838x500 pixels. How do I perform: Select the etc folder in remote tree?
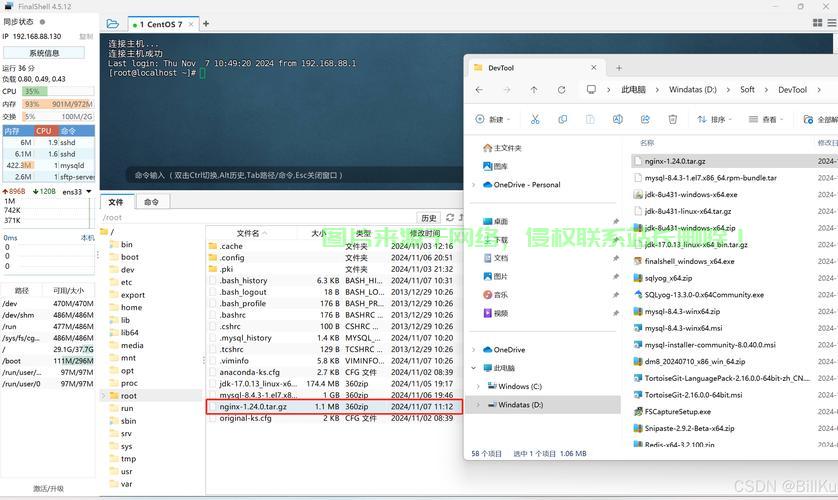click(x=126, y=282)
